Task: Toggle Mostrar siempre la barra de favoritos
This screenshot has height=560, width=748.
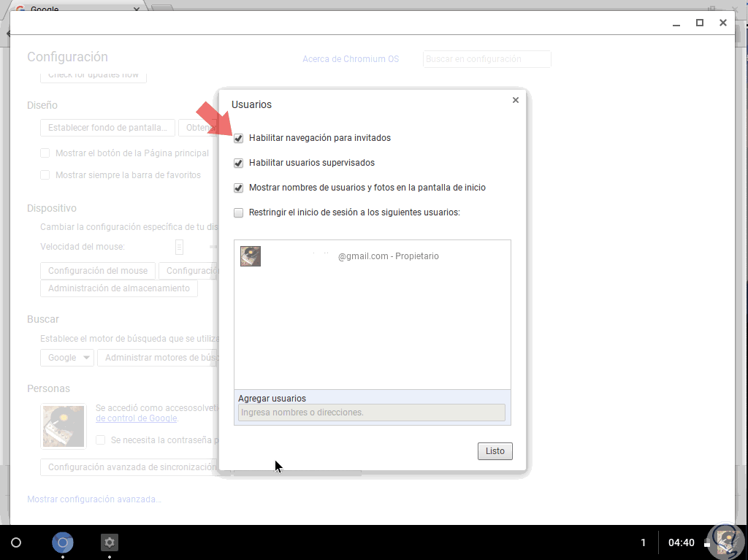Action: tap(45, 175)
